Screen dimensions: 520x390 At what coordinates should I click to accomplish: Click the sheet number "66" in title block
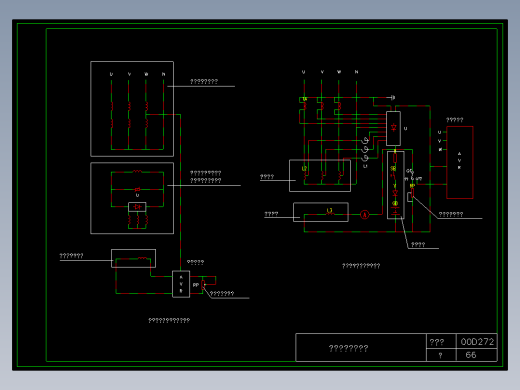coord(471,355)
